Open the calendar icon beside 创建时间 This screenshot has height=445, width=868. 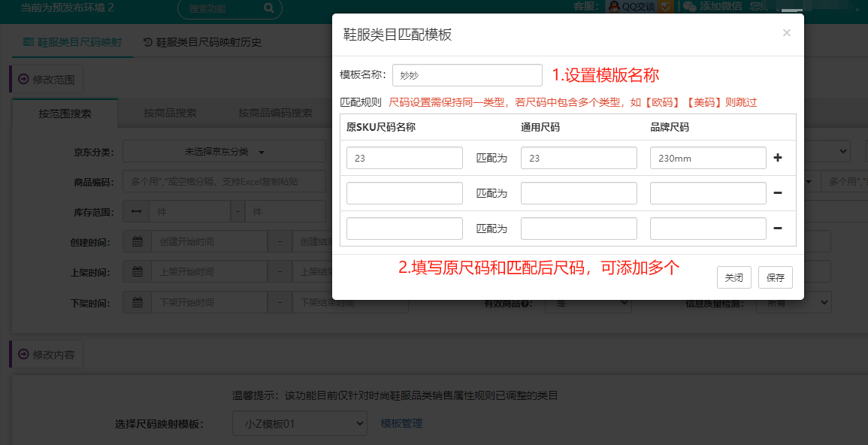pyautogui.click(x=138, y=242)
